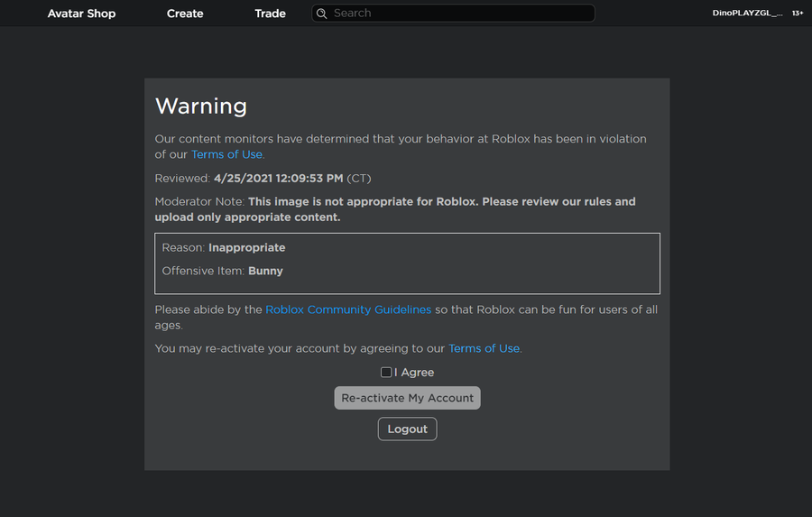Click the Logout button
812x517 pixels.
pyautogui.click(x=407, y=429)
